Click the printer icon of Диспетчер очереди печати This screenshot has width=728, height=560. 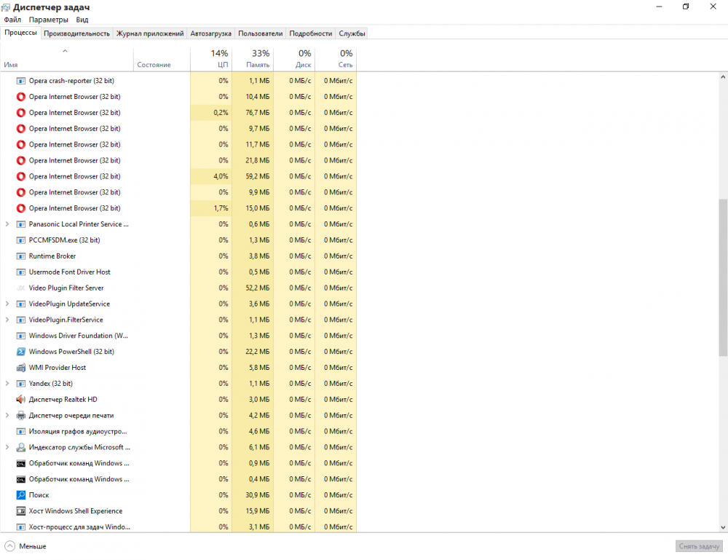click(21, 416)
